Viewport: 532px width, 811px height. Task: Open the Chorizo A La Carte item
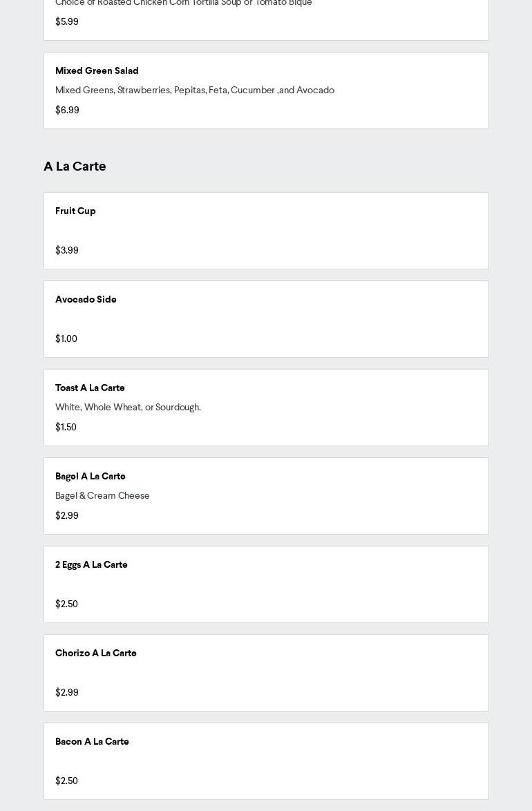(96, 653)
